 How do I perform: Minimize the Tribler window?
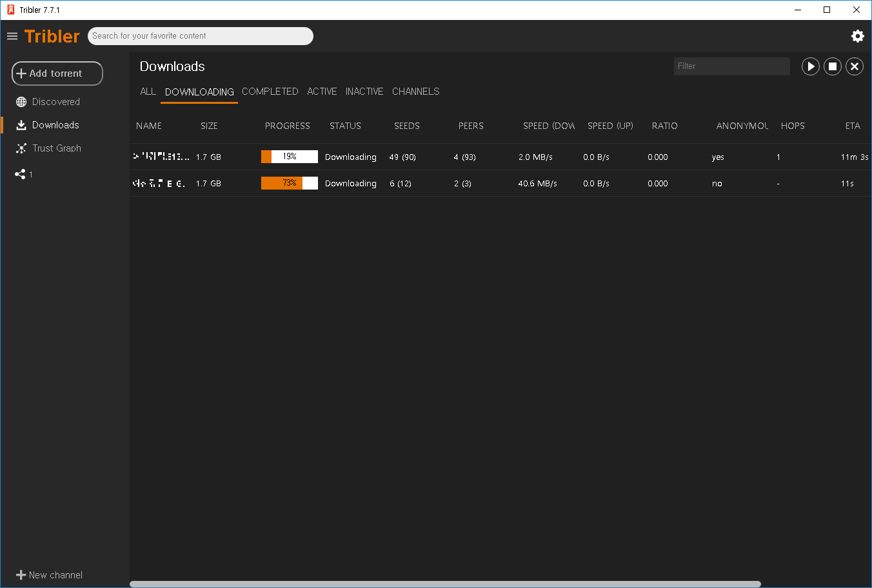798,10
